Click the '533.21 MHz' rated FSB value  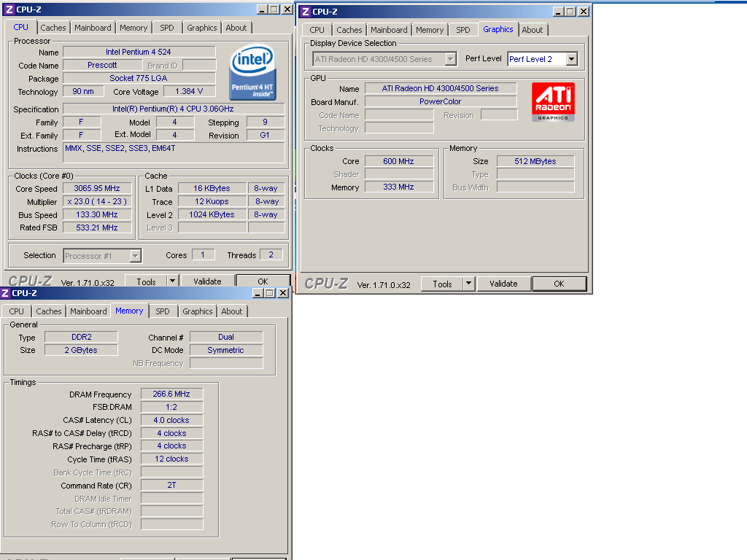click(97, 227)
